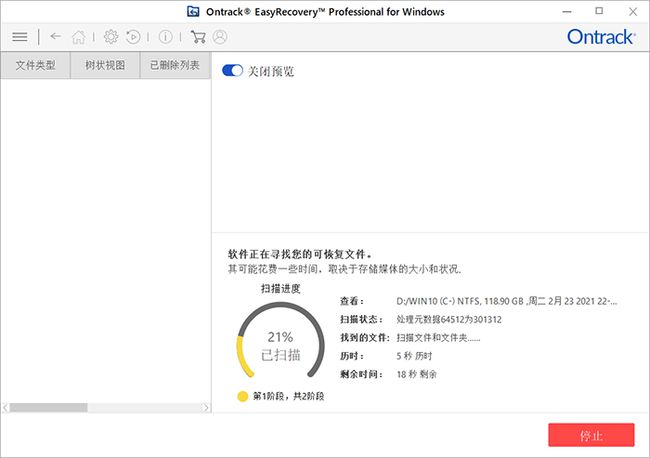Go back with the arrow icon
Image resolution: width=650 pixels, height=458 pixels.
(56, 36)
